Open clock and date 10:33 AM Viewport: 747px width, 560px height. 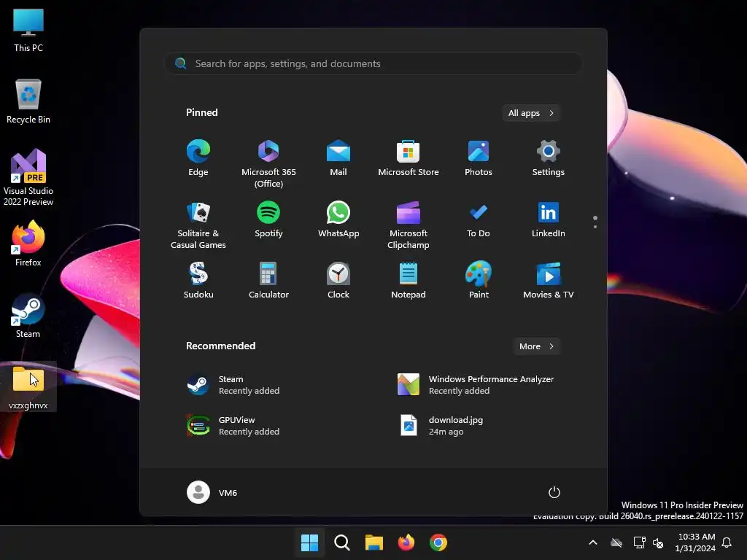click(x=694, y=542)
